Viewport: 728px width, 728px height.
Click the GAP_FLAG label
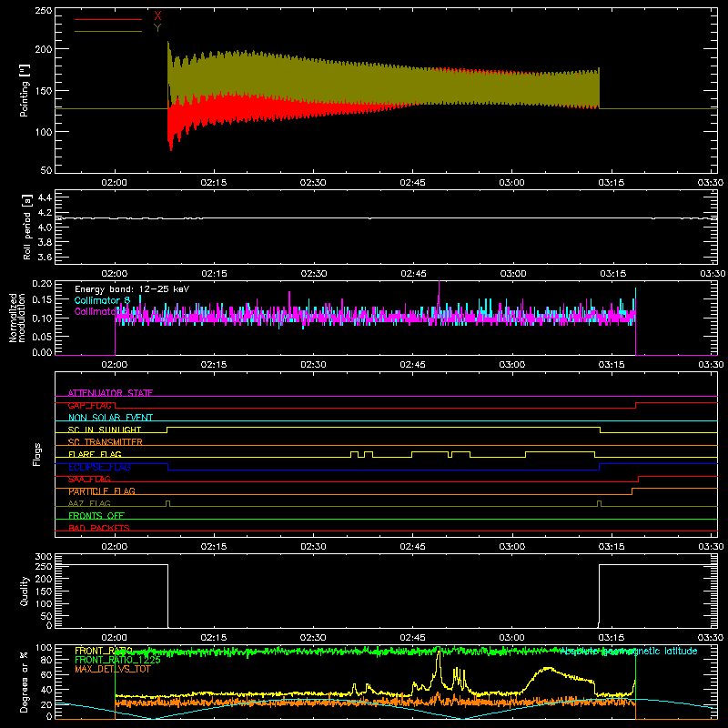(x=90, y=405)
